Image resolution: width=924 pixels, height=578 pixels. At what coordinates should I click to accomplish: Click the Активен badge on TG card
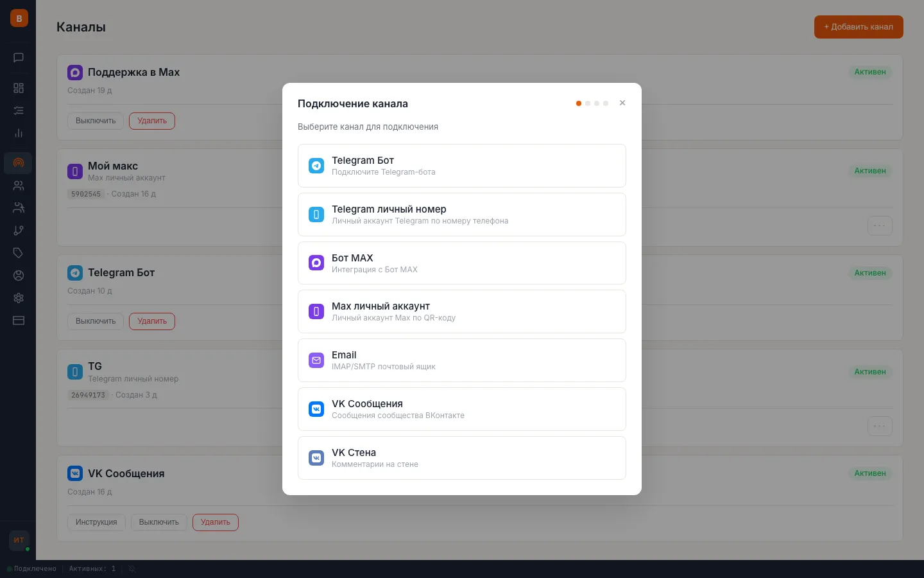(870, 372)
